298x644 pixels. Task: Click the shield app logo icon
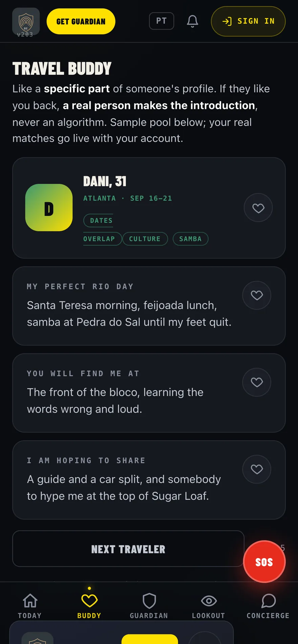point(26,21)
